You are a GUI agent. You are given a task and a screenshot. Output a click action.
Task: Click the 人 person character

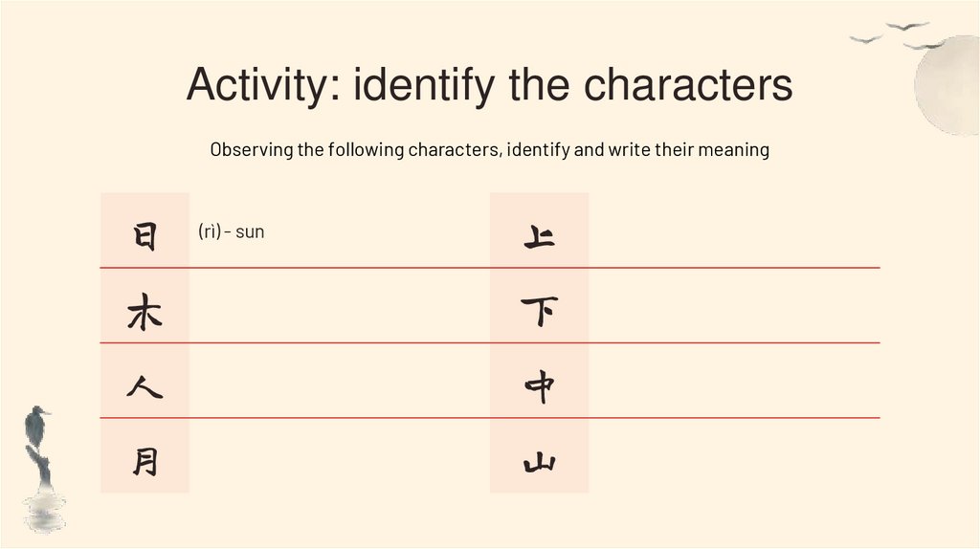click(x=145, y=387)
